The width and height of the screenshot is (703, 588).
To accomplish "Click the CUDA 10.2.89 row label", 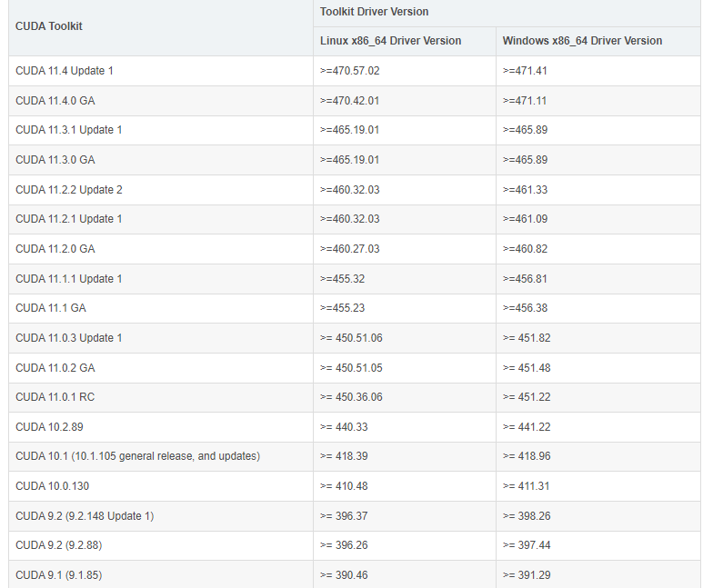I will [49, 427].
